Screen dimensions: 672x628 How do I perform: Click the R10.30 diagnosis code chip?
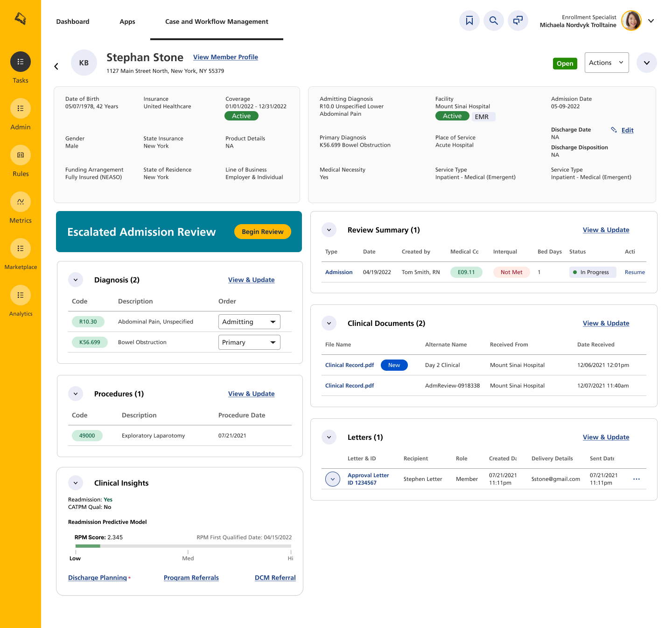(88, 322)
